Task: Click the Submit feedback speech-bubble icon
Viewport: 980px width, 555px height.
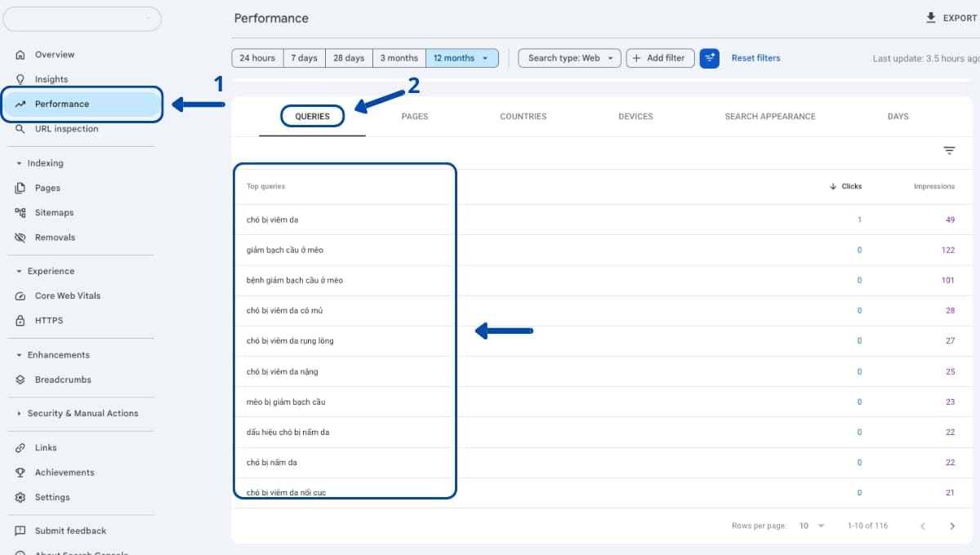Action: pyautogui.click(x=20, y=531)
